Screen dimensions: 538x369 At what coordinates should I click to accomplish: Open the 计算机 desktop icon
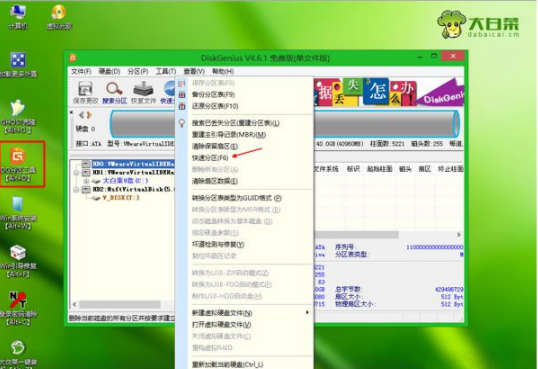(x=18, y=16)
